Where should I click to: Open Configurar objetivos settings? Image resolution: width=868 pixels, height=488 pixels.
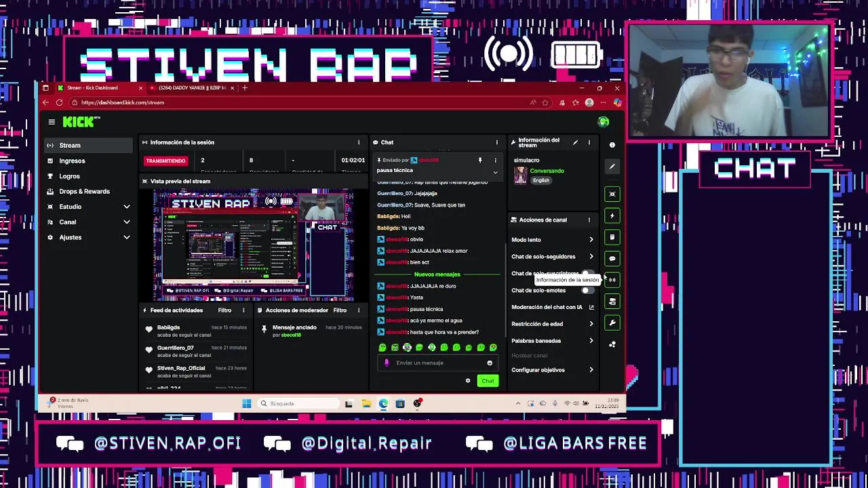[x=553, y=370]
